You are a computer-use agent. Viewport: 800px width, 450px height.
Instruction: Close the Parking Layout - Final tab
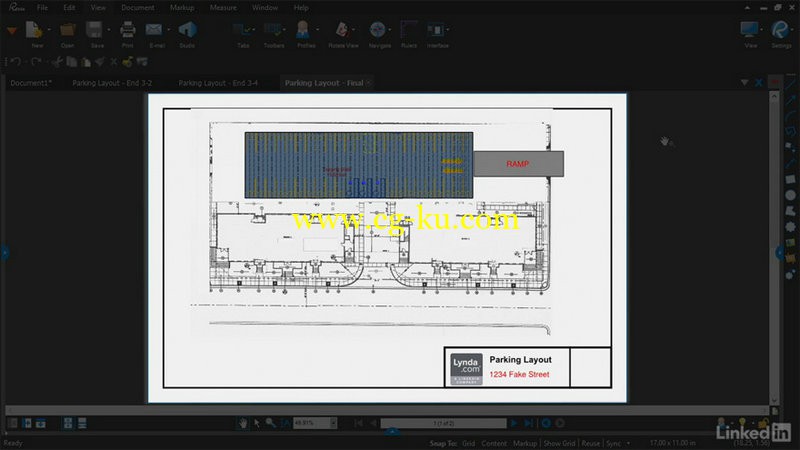tap(369, 83)
